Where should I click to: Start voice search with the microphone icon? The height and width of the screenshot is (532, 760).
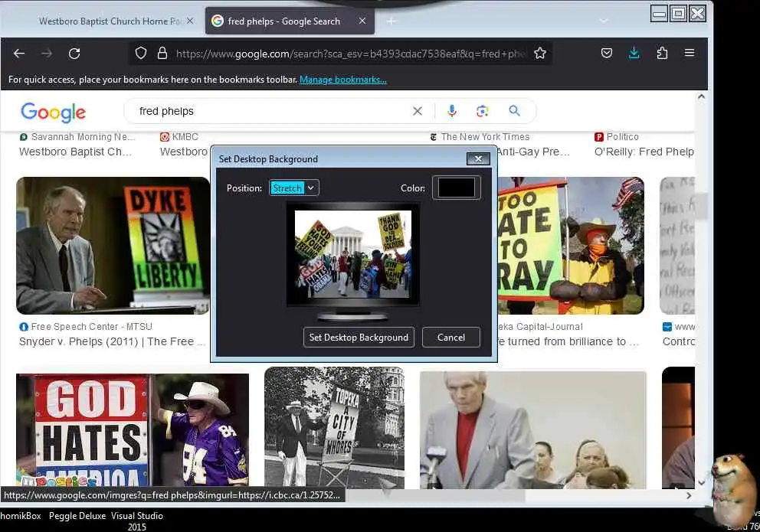coord(452,111)
